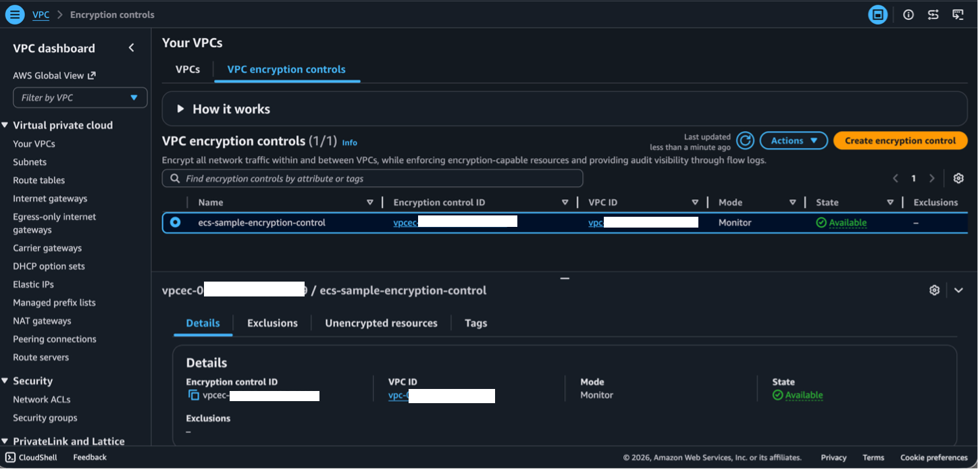Sort by the Mode column arrow
The width and height of the screenshot is (980, 470).
coord(793,203)
